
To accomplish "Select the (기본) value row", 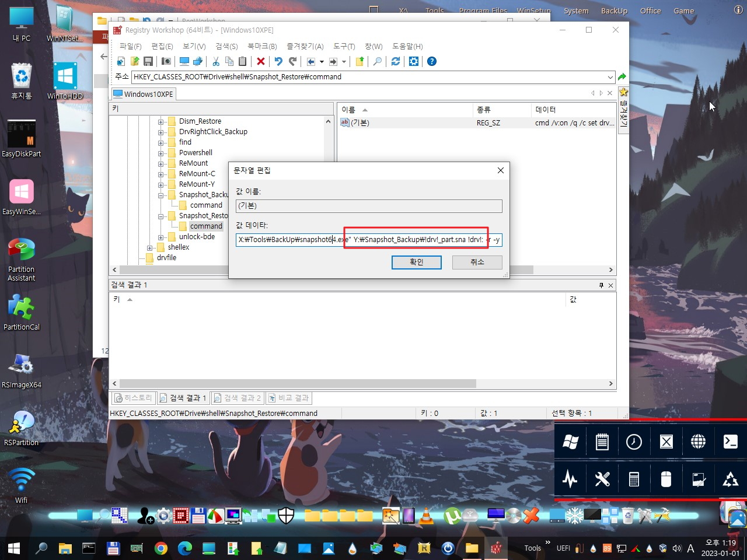I will (x=477, y=123).
